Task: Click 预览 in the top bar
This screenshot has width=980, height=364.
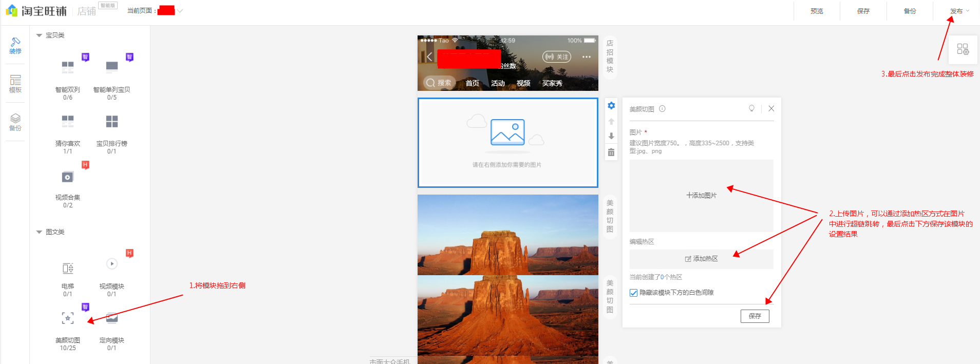Action: tap(817, 11)
